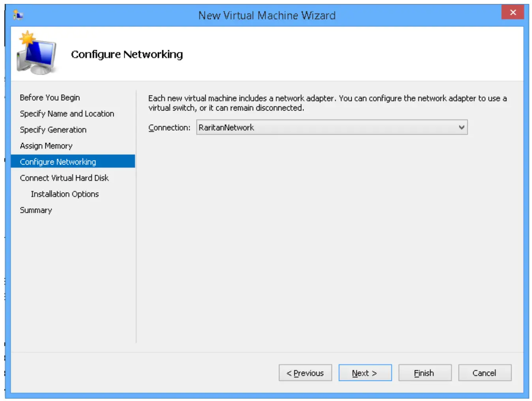Click the Connection dropdown arrow

pos(461,127)
